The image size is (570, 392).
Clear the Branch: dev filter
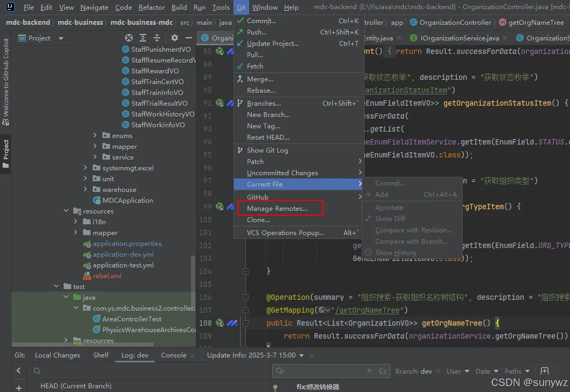point(438,372)
